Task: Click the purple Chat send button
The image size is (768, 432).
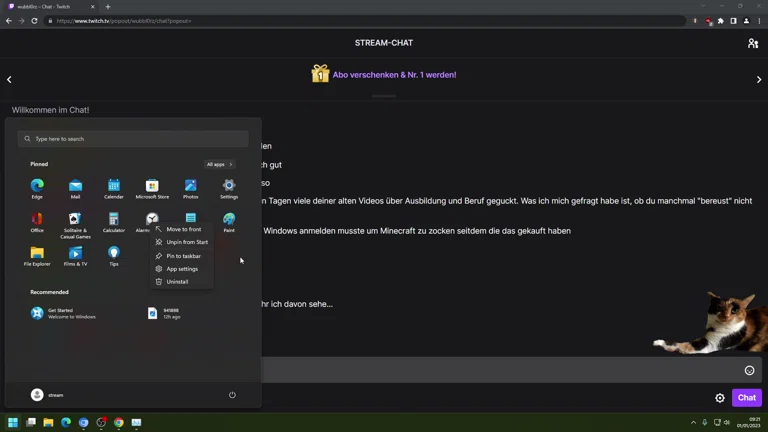Action: pos(746,398)
